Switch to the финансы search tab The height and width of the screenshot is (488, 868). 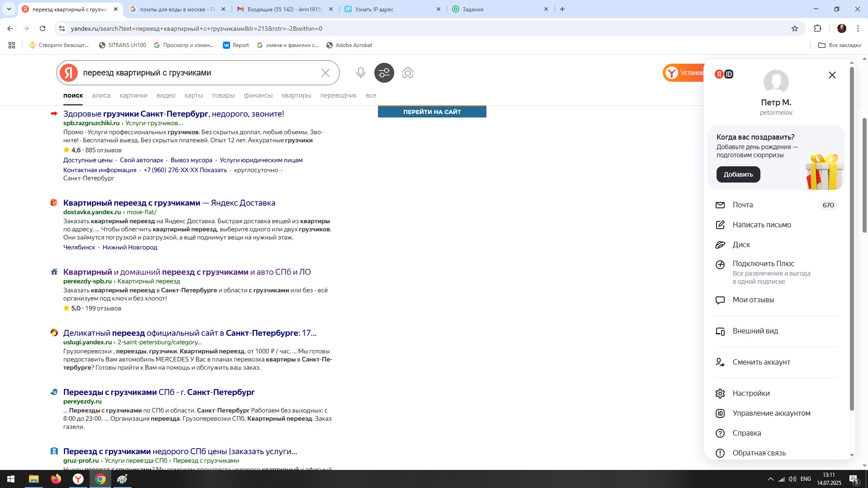258,95
